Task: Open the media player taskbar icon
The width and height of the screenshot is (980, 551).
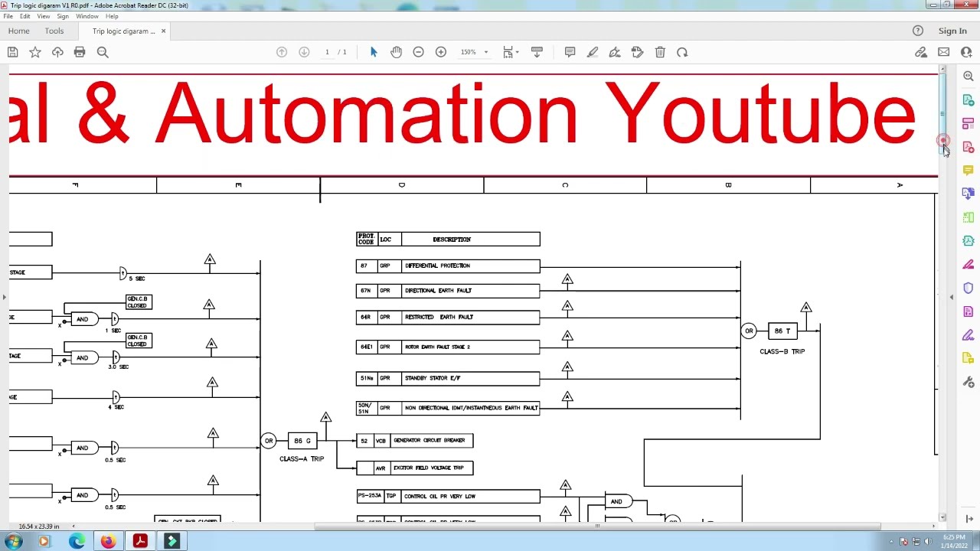Action: 44,542
